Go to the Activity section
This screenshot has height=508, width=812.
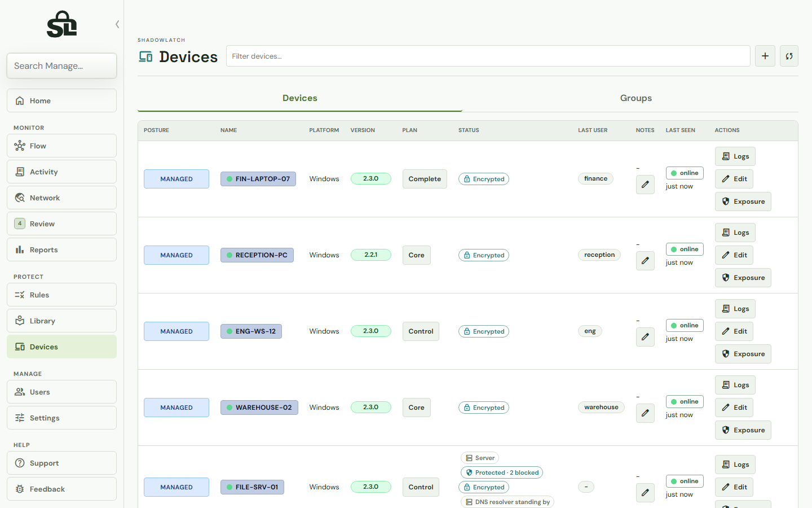pos(62,172)
